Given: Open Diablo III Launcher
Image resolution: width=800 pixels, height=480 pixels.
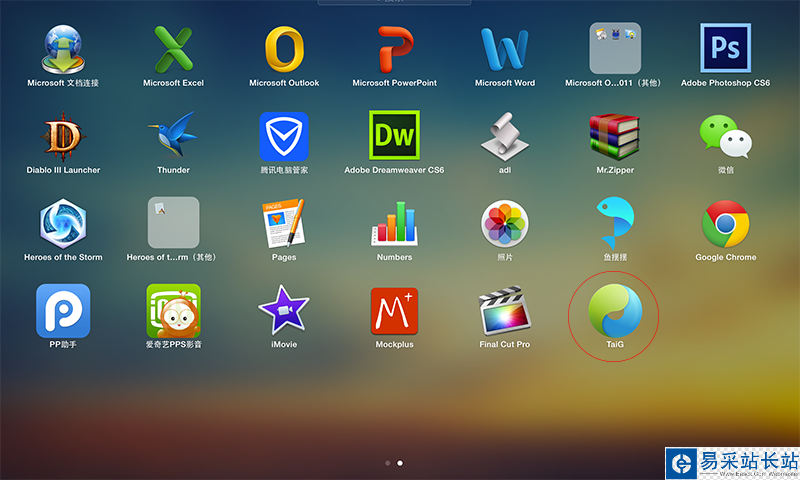Looking at the screenshot, I should pos(63,137).
